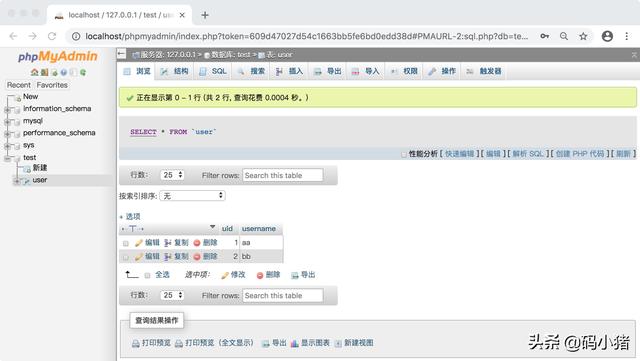Click the 快速编辑 inline edit link
This screenshot has height=361, width=640.
(x=460, y=154)
